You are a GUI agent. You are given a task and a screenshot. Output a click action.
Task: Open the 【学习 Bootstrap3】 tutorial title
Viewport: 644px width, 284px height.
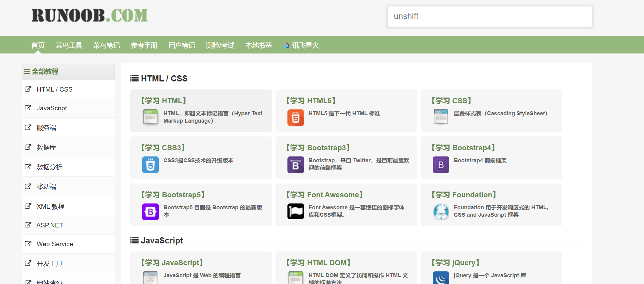click(318, 148)
